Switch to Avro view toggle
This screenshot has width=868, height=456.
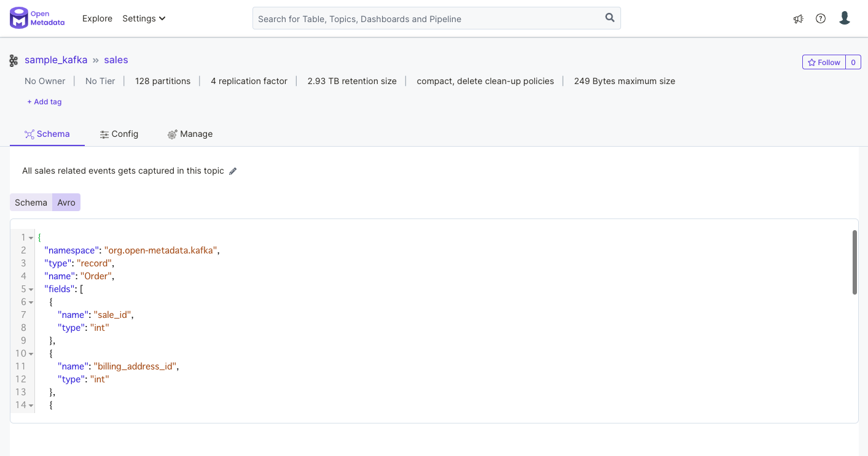[x=66, y=203]
